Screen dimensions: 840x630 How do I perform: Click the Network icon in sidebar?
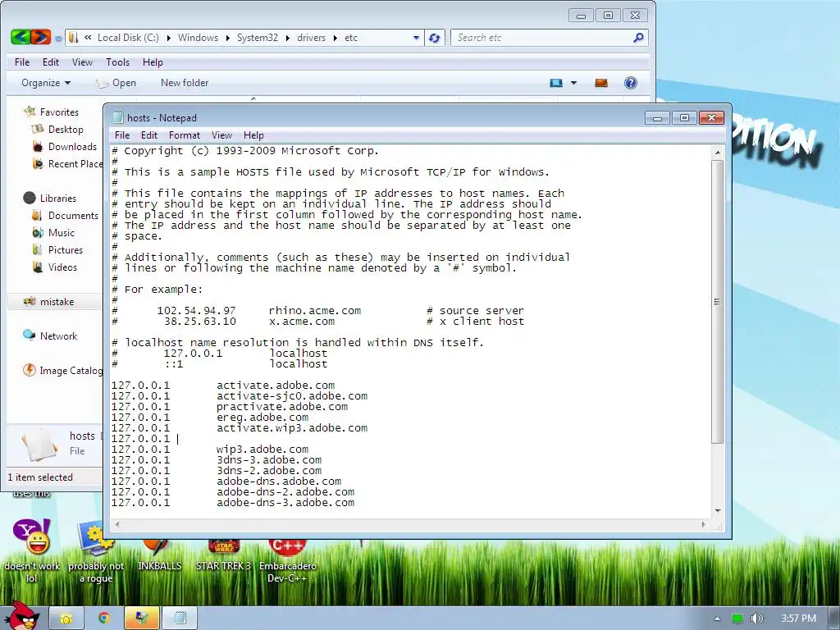click(x=29, y=336)
